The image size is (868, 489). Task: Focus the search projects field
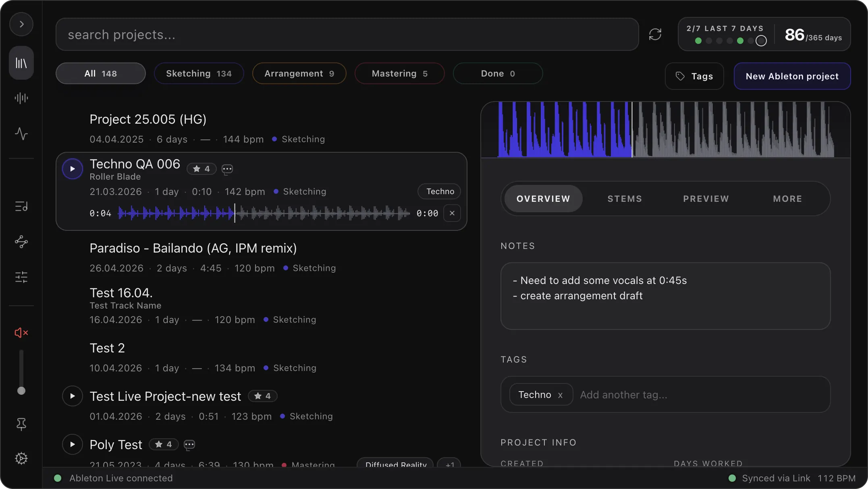347,34
